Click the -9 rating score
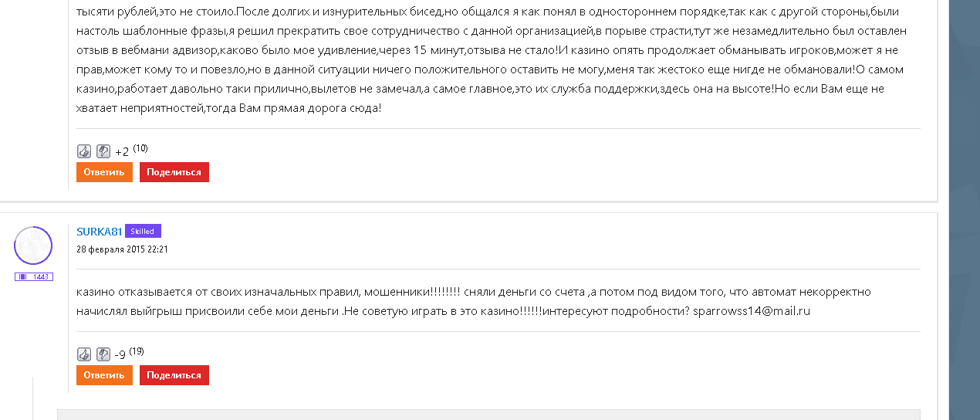This screenshot has height=420, width=980. [120, 355]
